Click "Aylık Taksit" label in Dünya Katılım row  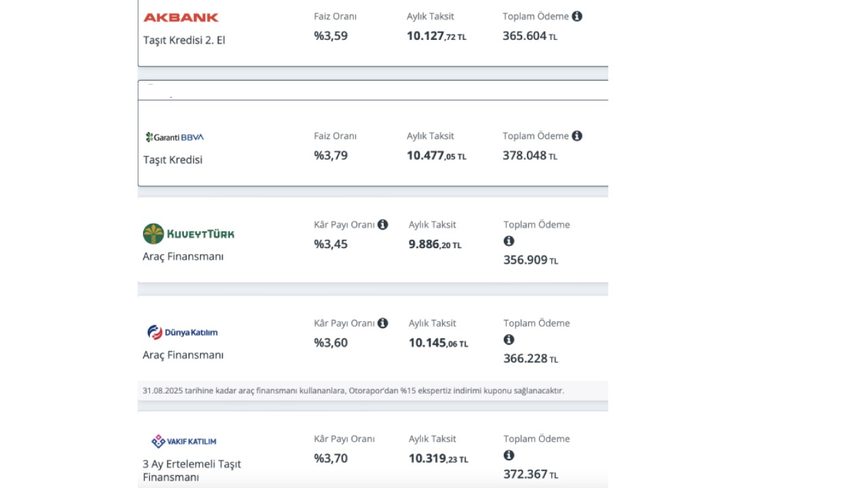tap(433, 324)
